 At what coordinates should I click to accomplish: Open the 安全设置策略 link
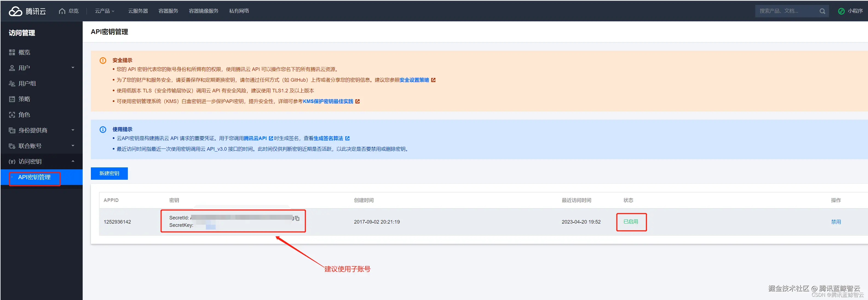click(414, 80)
